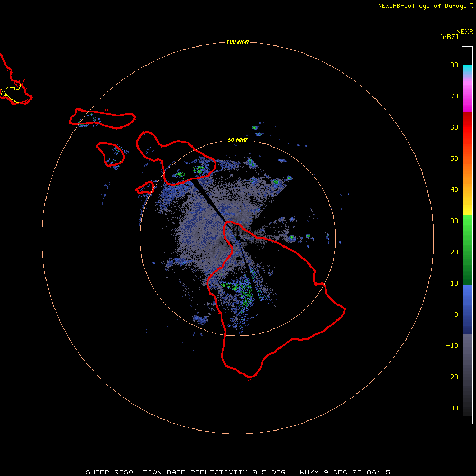Screen dimensions: 476x476
Task: Click the 0 value on dBZ scale
Action: pyautogui.click(x=456, y=315)
